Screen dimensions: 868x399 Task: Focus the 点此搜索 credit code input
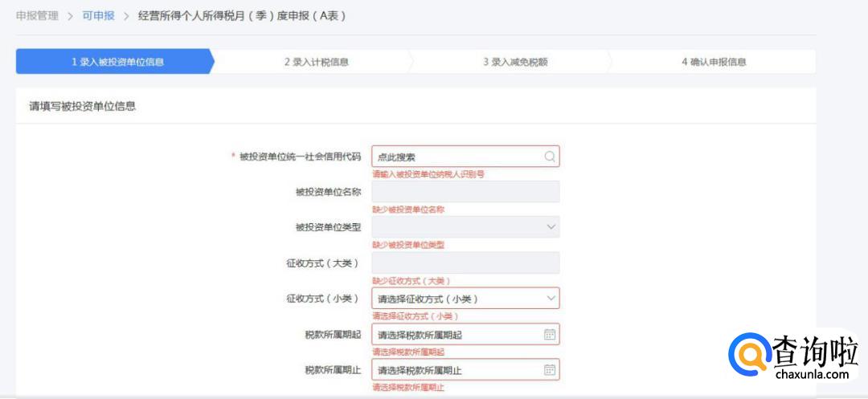tap(457, 157)
